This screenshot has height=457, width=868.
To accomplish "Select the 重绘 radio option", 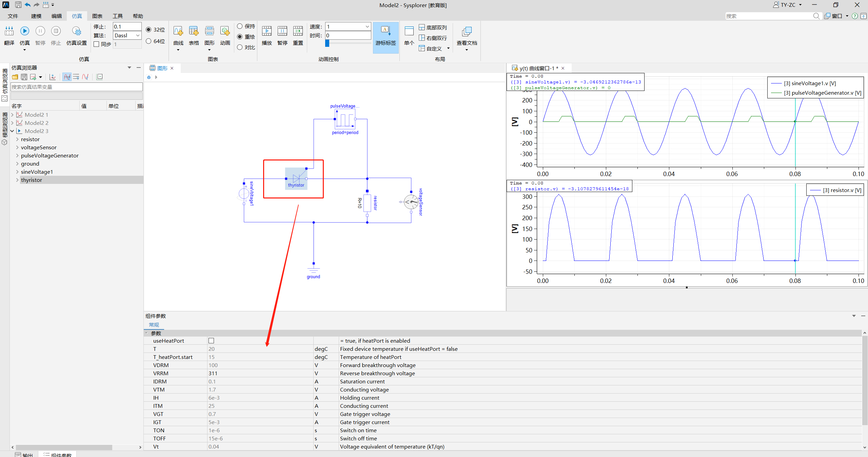I will [240, 37].
